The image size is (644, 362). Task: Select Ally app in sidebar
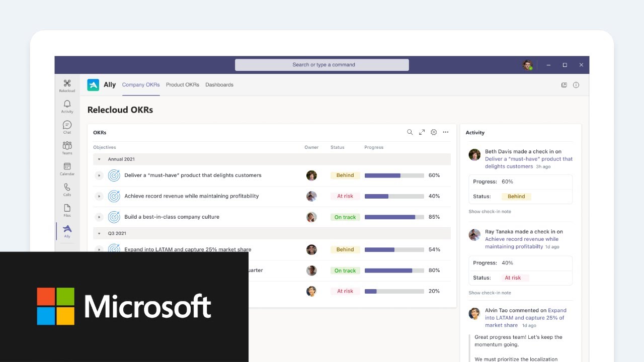[67, 231]
